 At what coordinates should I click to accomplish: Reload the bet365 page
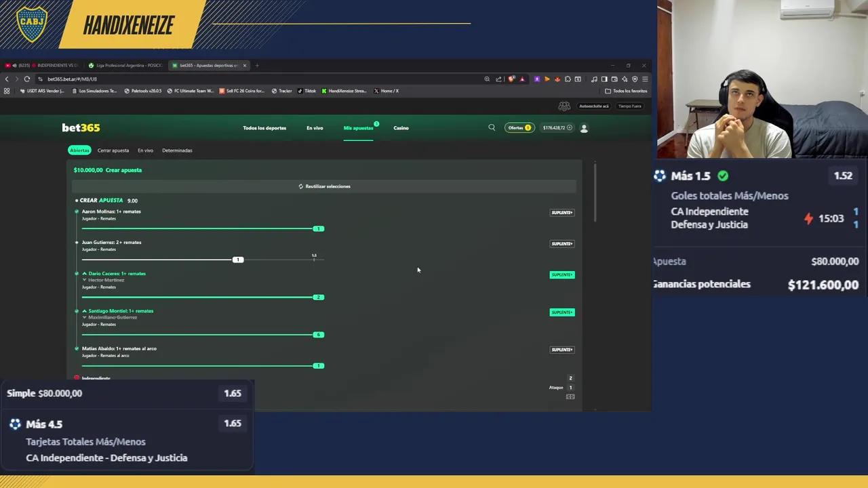(x=27, y=79)
